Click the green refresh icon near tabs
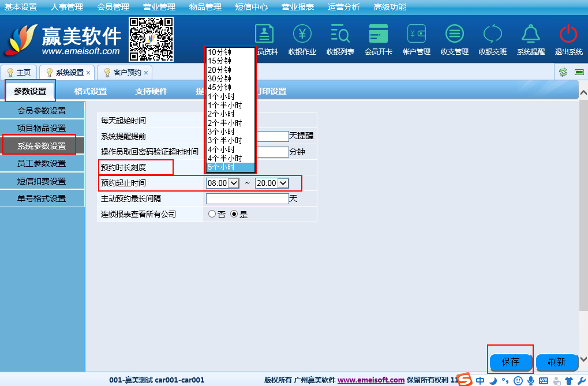 [563, 72]
